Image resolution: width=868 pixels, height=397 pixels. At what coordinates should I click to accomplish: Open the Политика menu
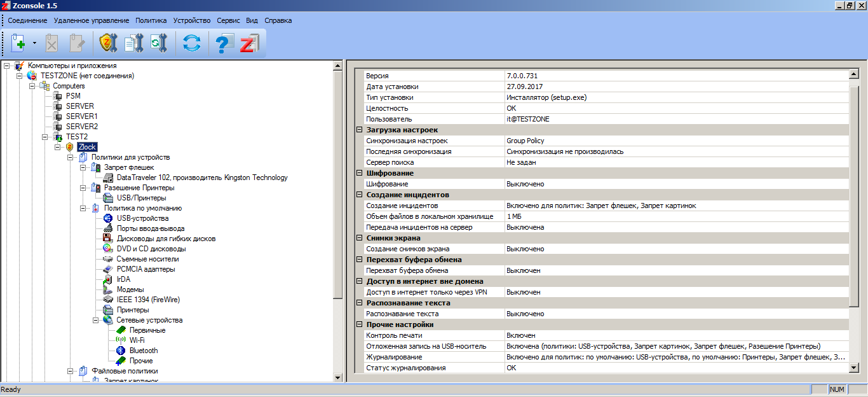pyautogui.click(x=151, y=20)
